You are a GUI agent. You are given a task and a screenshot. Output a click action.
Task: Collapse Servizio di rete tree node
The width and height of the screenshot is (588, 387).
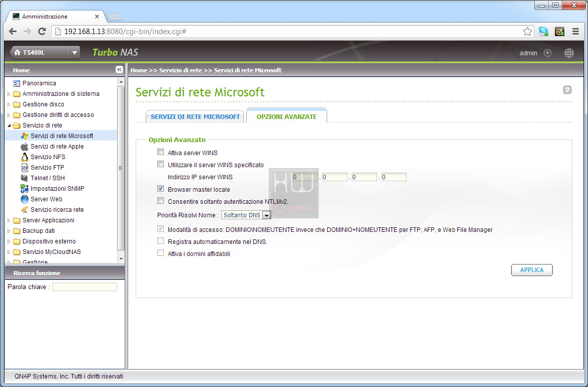[x=9, y=125]
